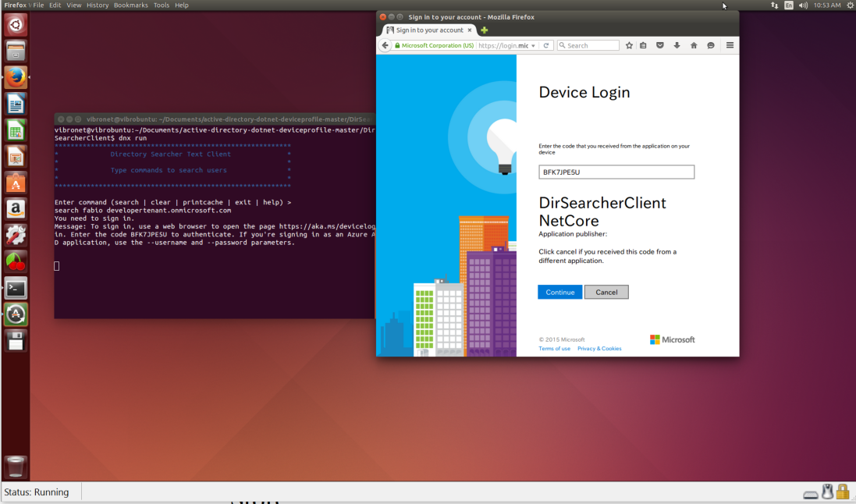Viewport: 856px width, 504px height.
Task: Click Firefox back navigation arrow
Action: pos(385,45)
